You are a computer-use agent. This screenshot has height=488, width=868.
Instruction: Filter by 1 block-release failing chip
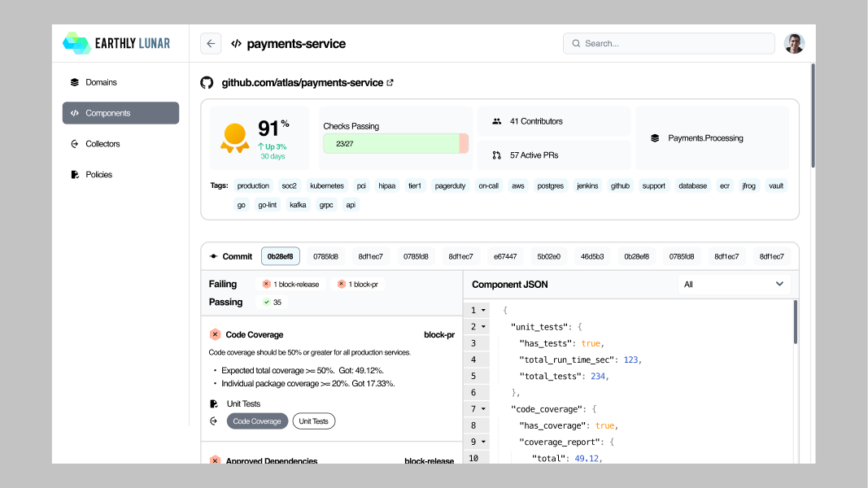point(291,284)
